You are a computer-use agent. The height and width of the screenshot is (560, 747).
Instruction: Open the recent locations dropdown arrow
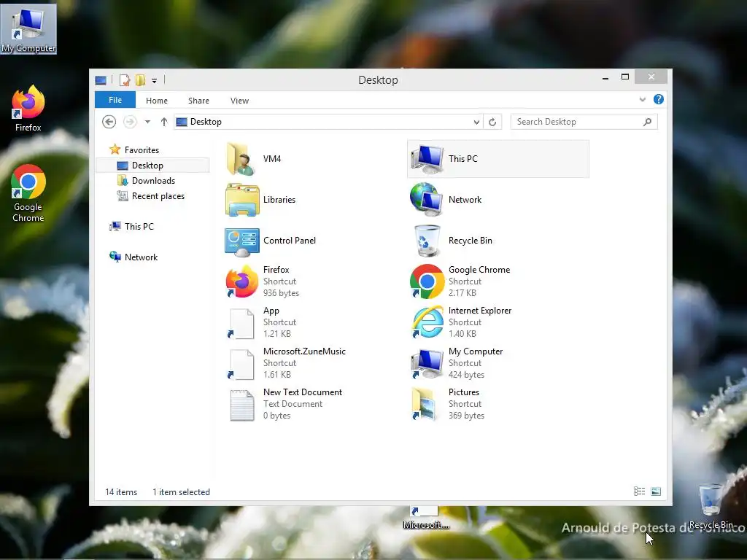coord(147,122)
